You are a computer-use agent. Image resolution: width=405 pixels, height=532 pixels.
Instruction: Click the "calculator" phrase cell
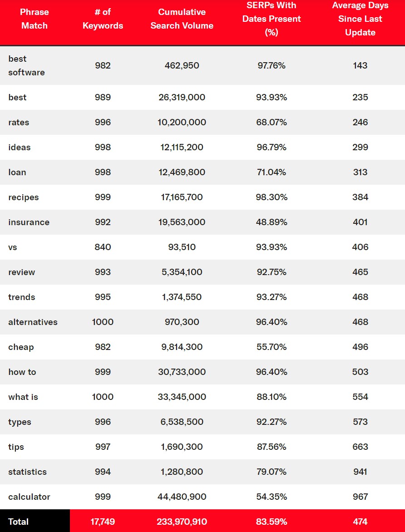[x=29, y=497]
